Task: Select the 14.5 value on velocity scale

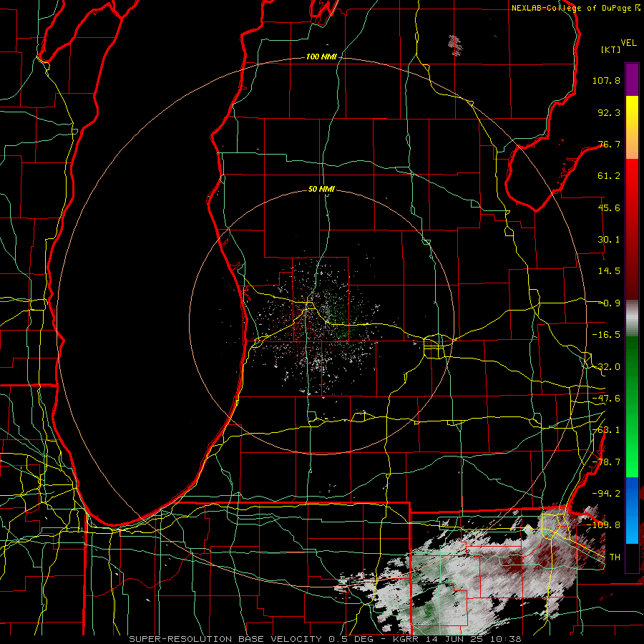Action: (609, 271)
